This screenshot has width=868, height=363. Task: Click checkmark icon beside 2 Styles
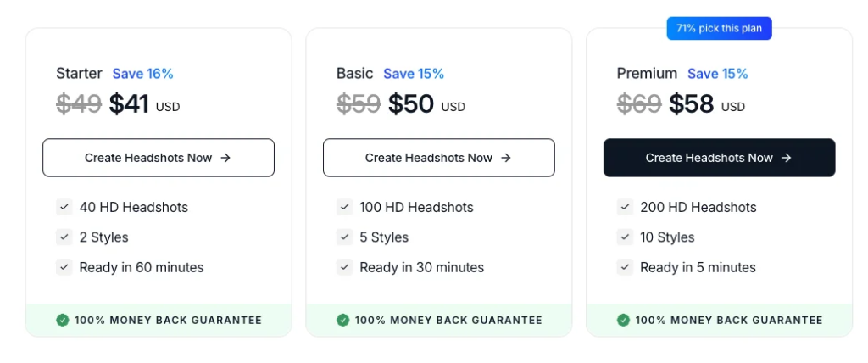click(64, 237)
